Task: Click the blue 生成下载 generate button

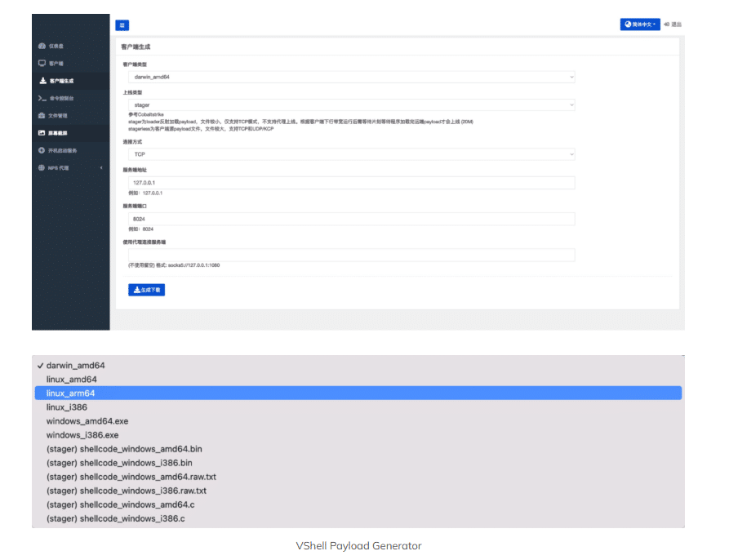Action: tap(146, 290)
